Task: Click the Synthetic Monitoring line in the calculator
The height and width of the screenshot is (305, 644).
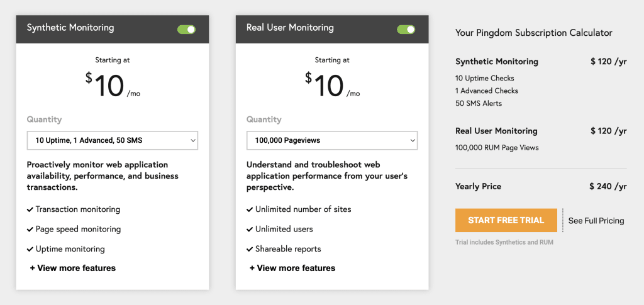Action: click(497, 62)
